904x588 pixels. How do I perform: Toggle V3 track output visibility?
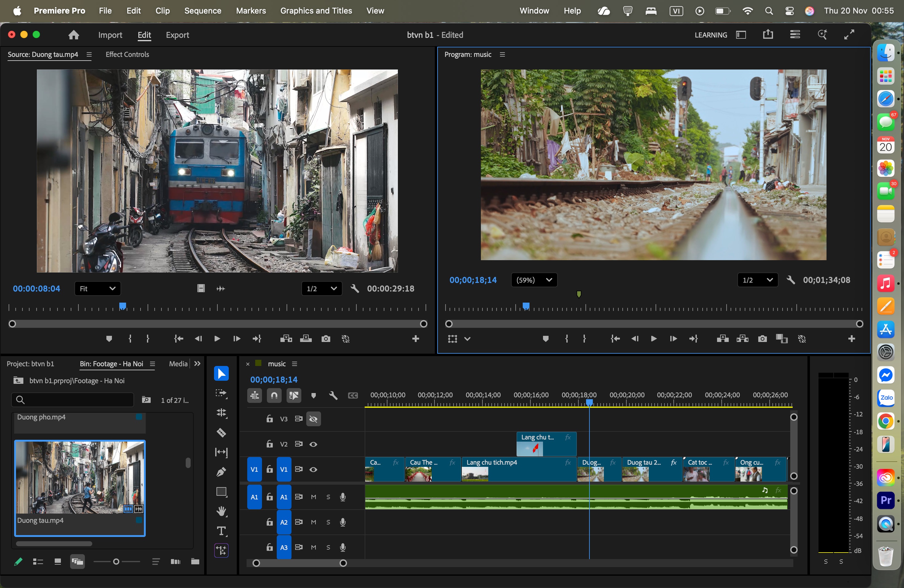click(313, 419)
